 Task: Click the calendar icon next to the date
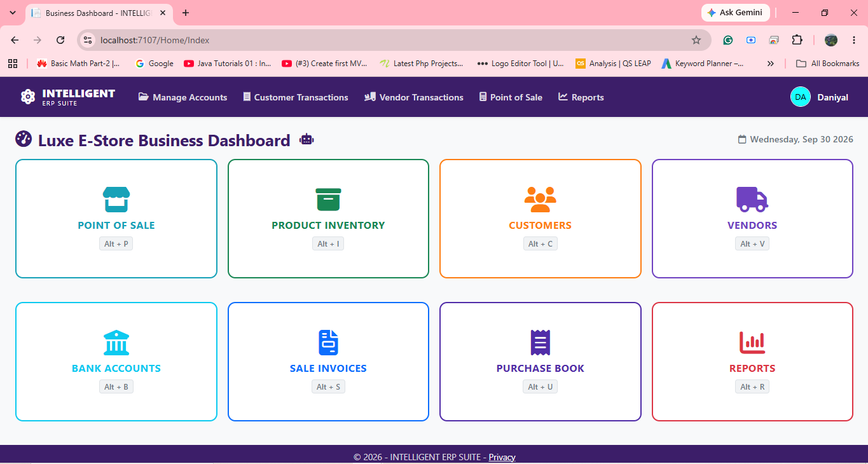741,139
